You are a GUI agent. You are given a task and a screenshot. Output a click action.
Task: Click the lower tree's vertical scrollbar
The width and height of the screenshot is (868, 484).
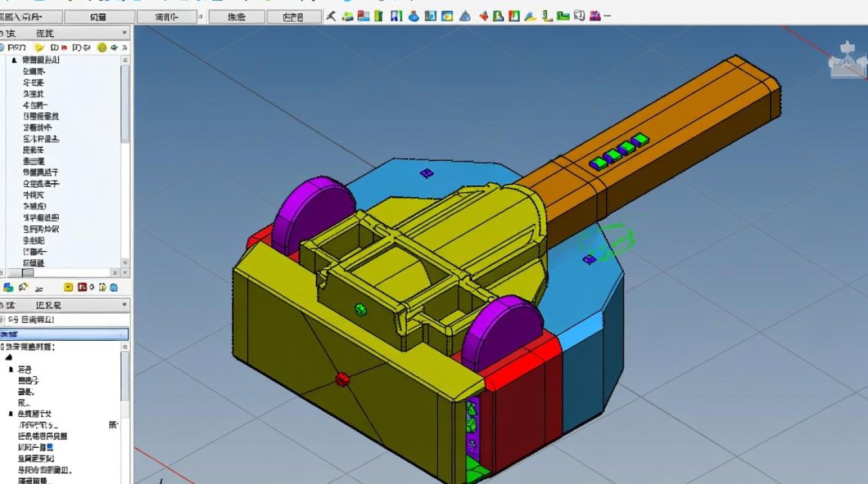click(125, 413)
